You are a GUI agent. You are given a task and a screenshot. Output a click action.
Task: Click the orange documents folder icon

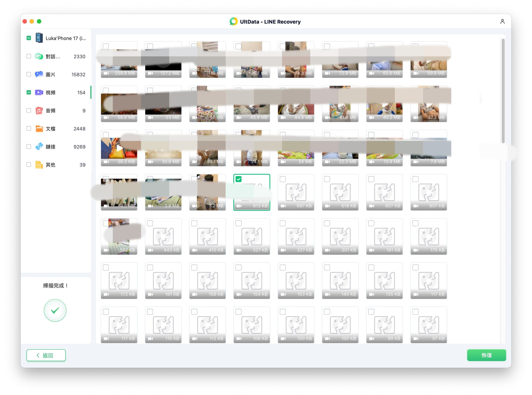[x=39, y=129]
